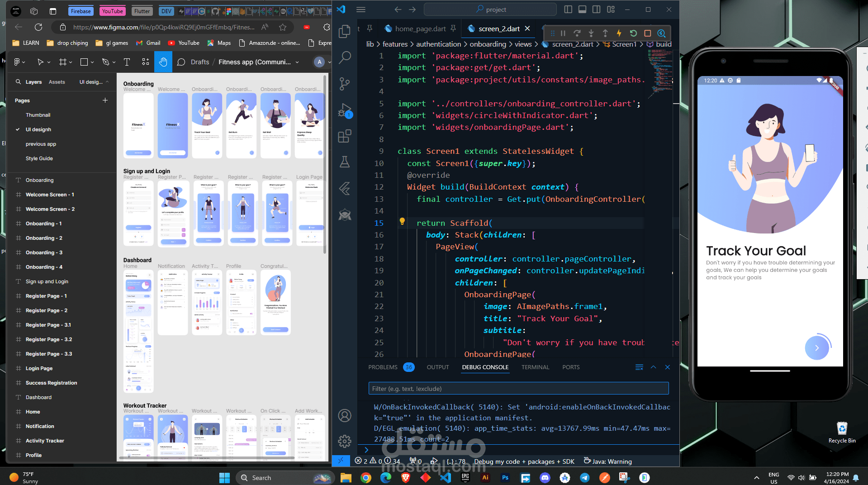The image size is (868, 485).
Task: Activate the Figma Hand tool
Action: [163, 62]
